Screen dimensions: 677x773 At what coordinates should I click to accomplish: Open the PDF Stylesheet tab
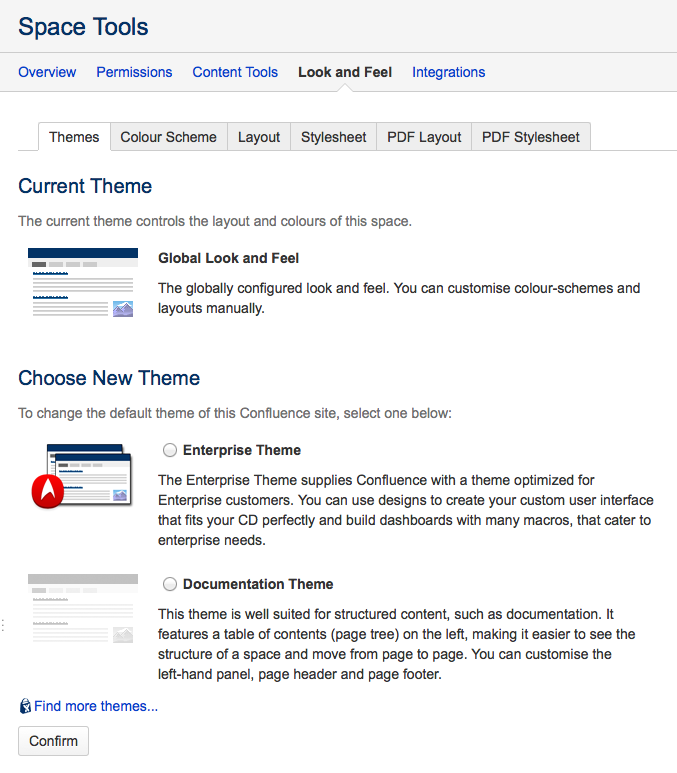coord(531,137)
